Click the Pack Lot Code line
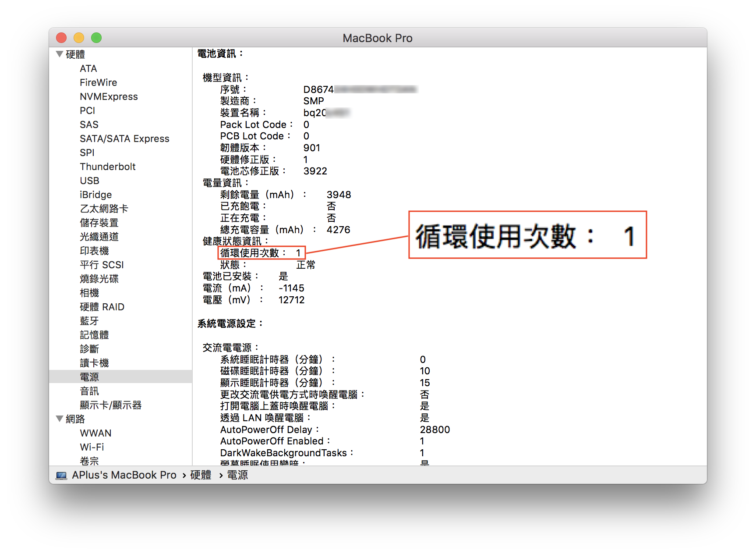756x554 pixels. pos(265,124)
